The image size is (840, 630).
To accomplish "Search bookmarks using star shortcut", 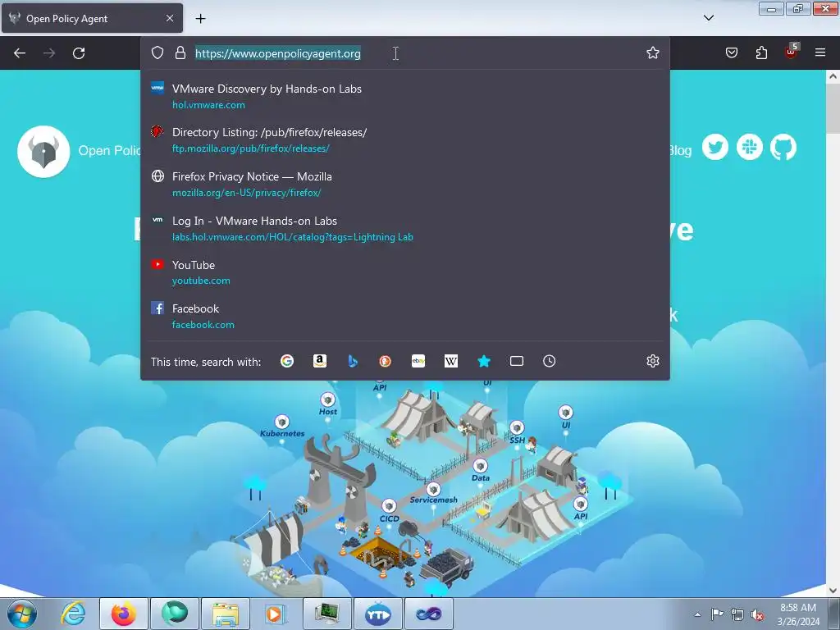I will 484,361.
